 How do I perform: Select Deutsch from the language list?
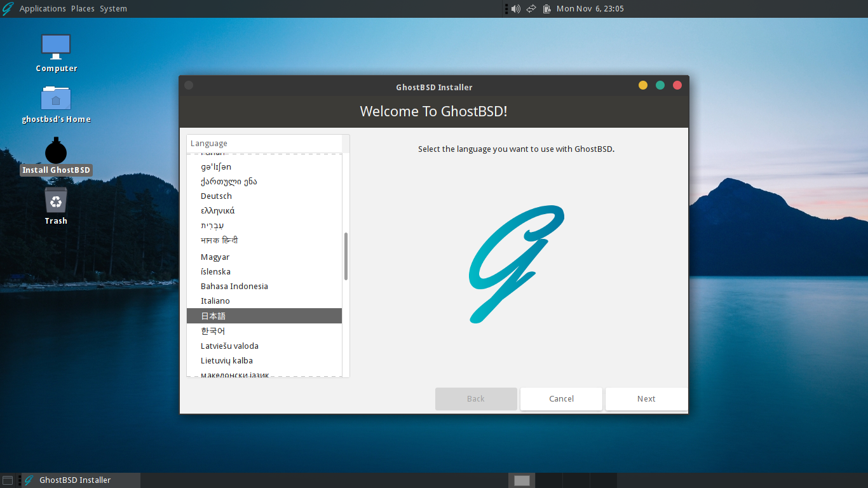click(x=264, y=196)
